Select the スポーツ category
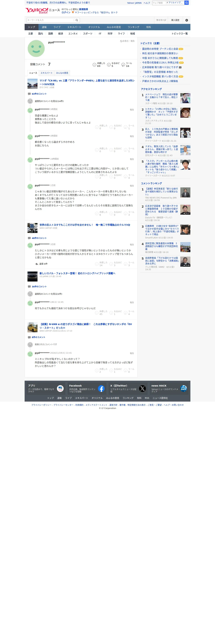The height and width of the screenshot is (644, 215). point(88,34)
